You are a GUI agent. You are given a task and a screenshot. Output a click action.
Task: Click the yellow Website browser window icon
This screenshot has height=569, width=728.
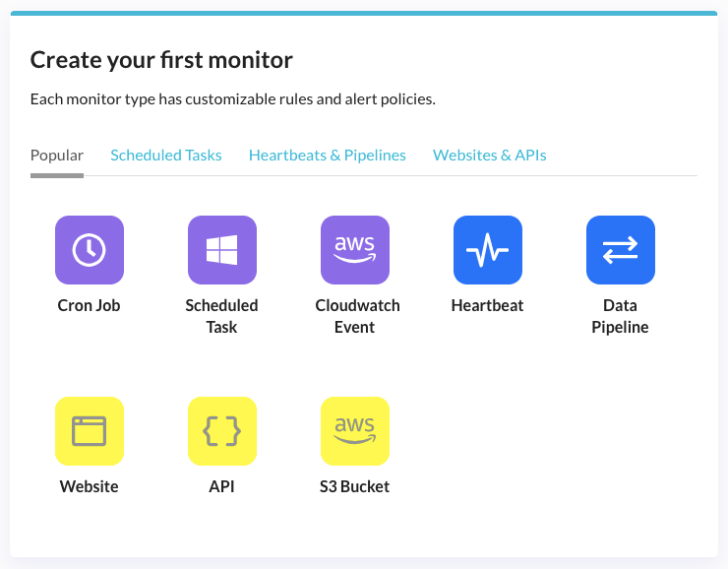(89, 431)
